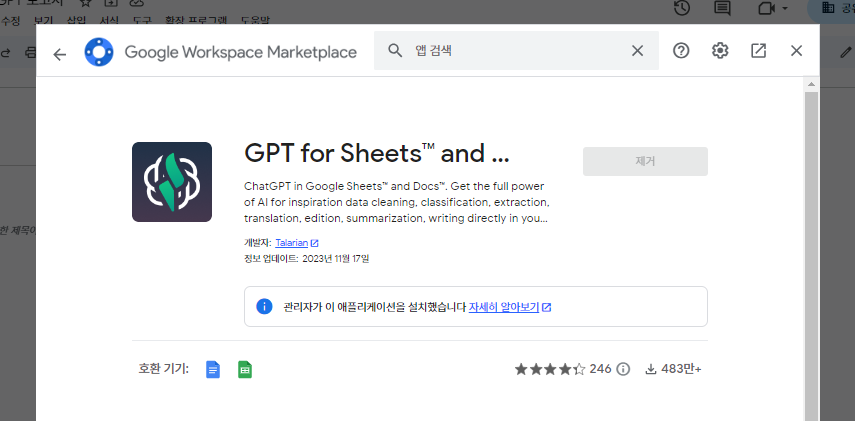Focus the 앱 검색 search field

[x=516, y=51]
